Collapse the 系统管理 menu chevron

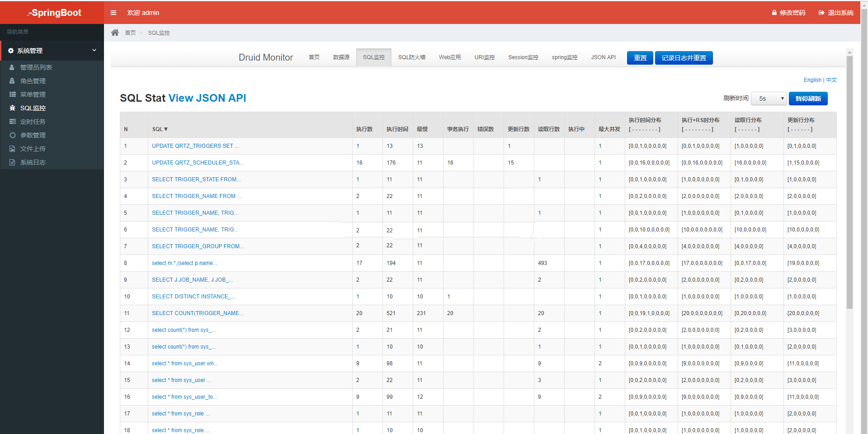click(94, 50)
